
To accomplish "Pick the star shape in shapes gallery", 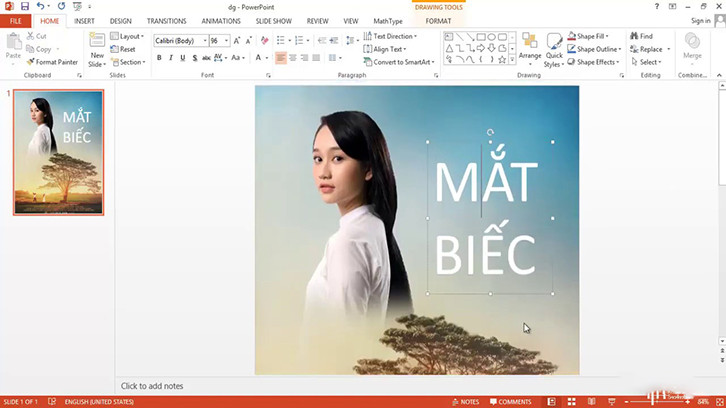I will (502, 59).
